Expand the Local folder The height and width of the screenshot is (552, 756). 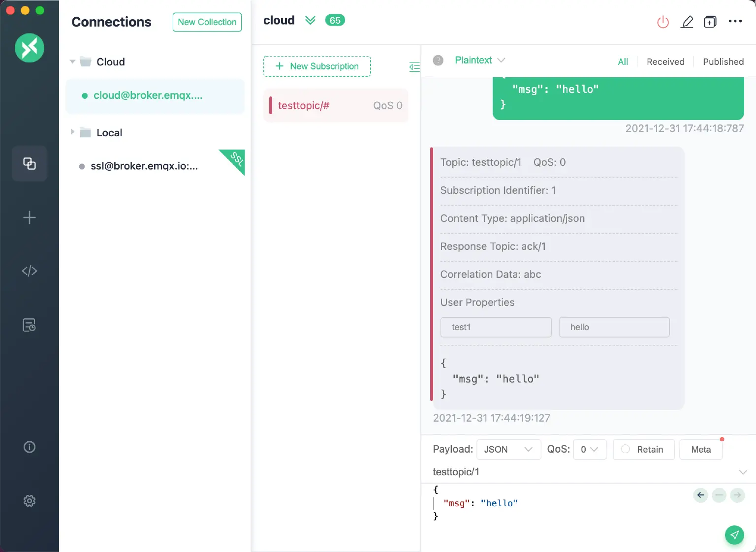72,132
